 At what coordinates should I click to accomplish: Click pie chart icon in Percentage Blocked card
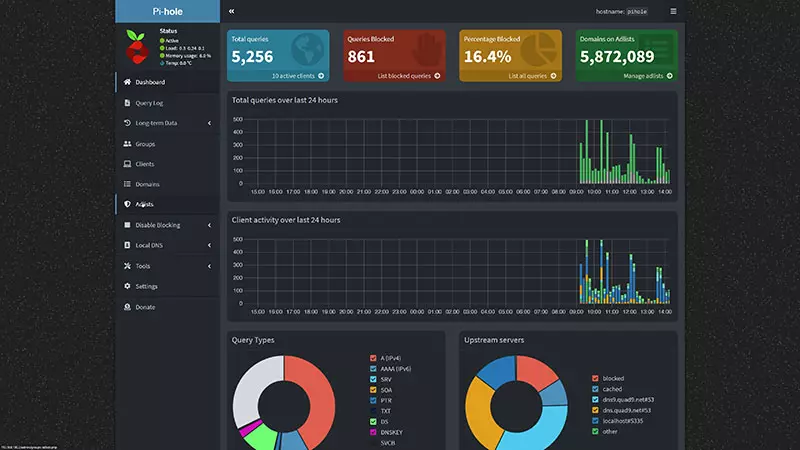point(539,49)
